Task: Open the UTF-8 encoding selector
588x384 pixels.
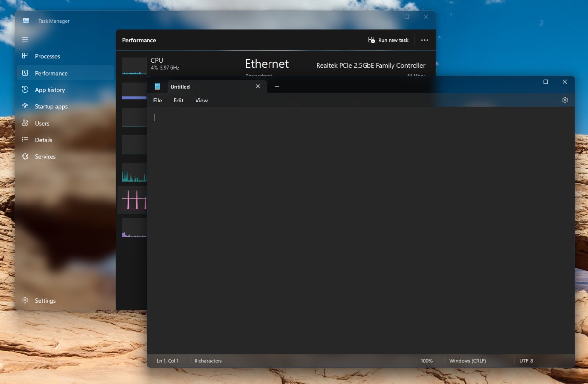Action: (526, 361)
